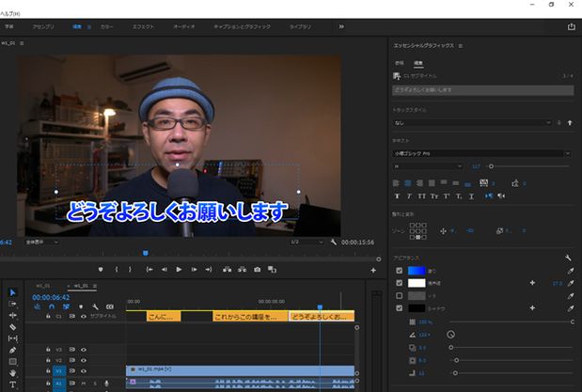
Task: Select the Pen tool
Action: (x=12, y=350)
